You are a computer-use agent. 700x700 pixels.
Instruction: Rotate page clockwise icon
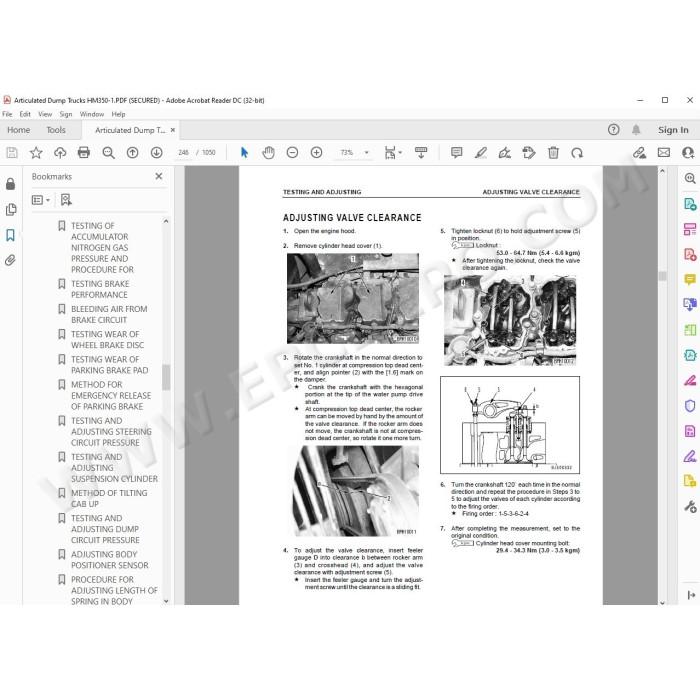tap(577, 153)
